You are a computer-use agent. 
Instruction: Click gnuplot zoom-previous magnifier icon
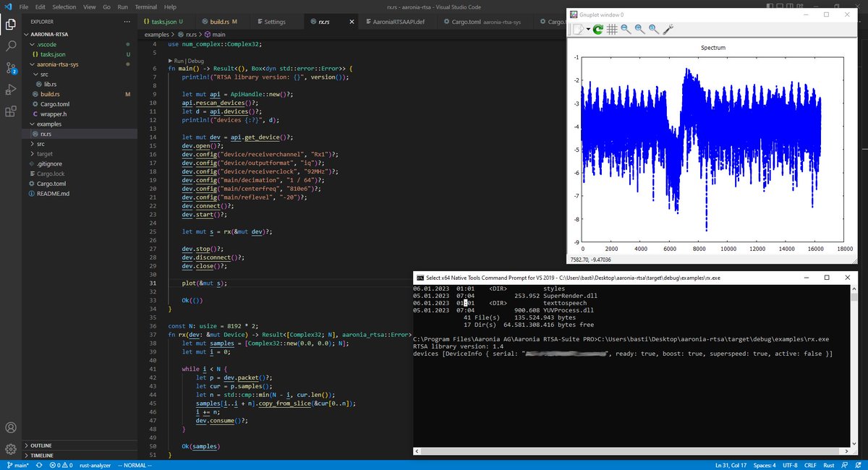(626, 30)
